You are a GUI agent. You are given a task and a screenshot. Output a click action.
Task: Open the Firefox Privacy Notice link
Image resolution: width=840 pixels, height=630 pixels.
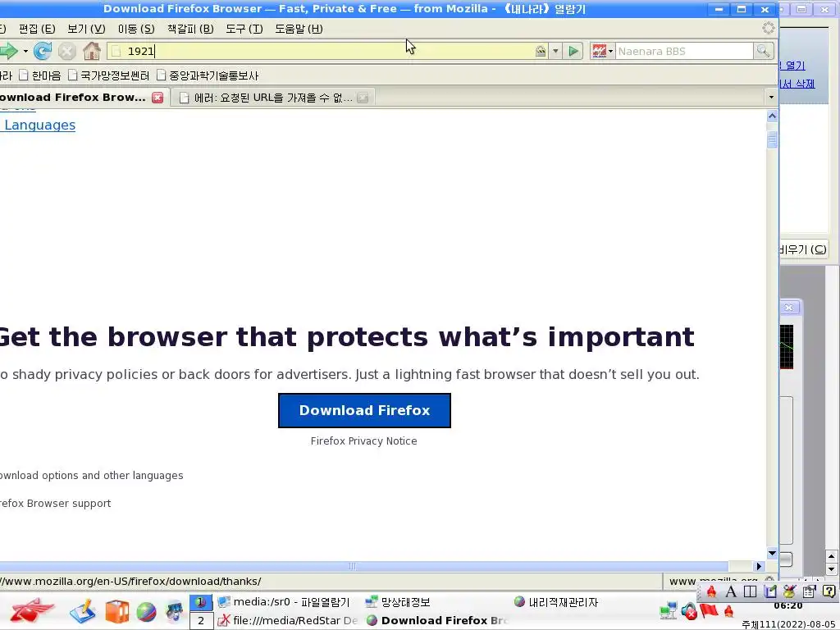363,441
